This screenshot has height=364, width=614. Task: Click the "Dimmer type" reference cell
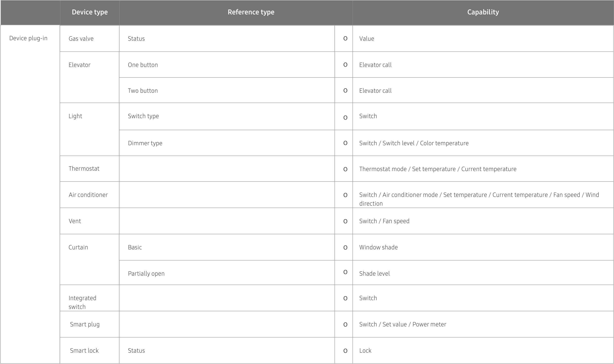click(x=145, y=143)
